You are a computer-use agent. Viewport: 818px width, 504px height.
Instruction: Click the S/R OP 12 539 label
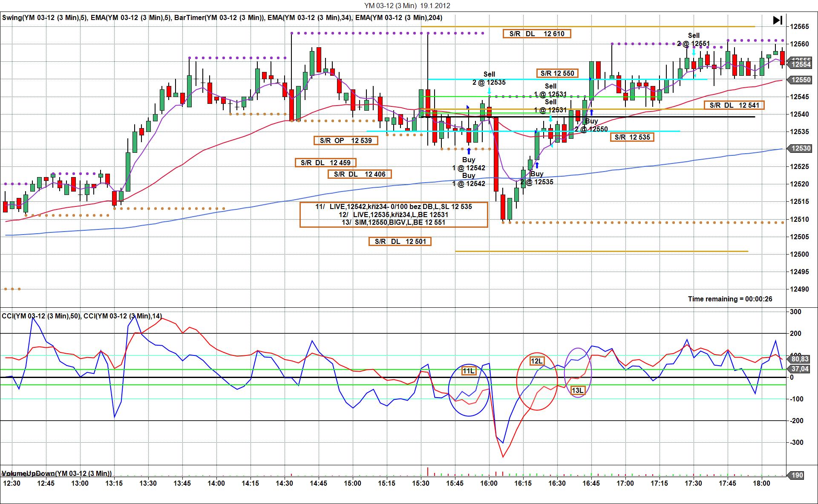pos(346,140)
